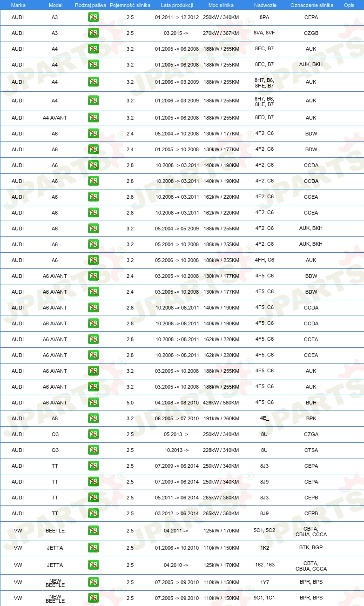Select the engine codes BTK, BGP
364x606 pixels.
pyautogui.click(x=311, y=548)
